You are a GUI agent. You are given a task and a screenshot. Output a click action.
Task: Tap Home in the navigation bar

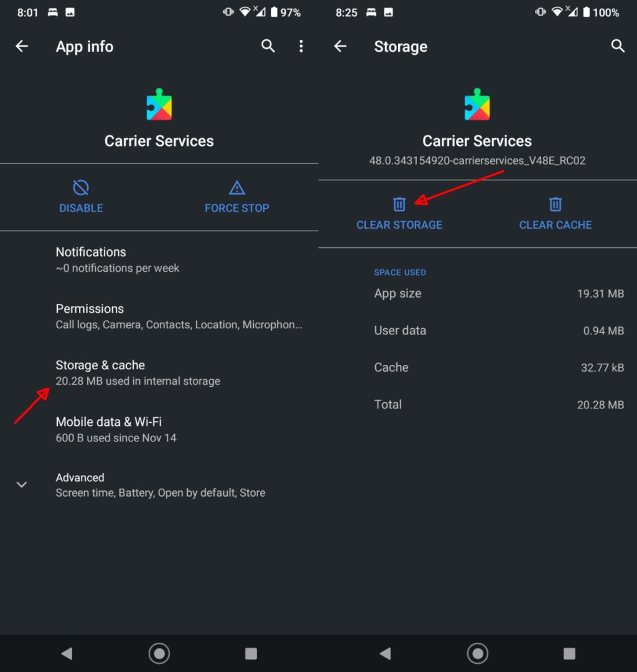[x=159, y=653]
